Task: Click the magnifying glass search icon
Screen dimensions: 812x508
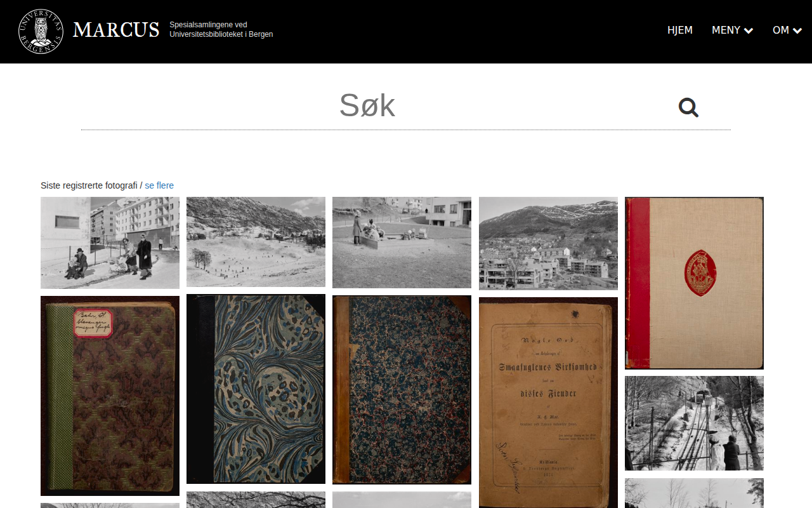Action: [x=688, y=107]
